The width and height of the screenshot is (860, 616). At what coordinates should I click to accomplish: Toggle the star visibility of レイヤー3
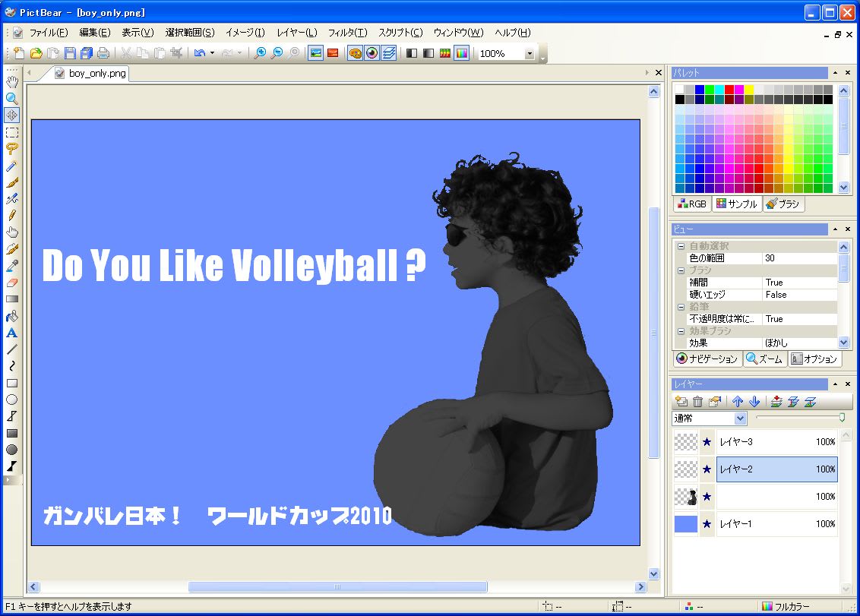tap(707, 442)
